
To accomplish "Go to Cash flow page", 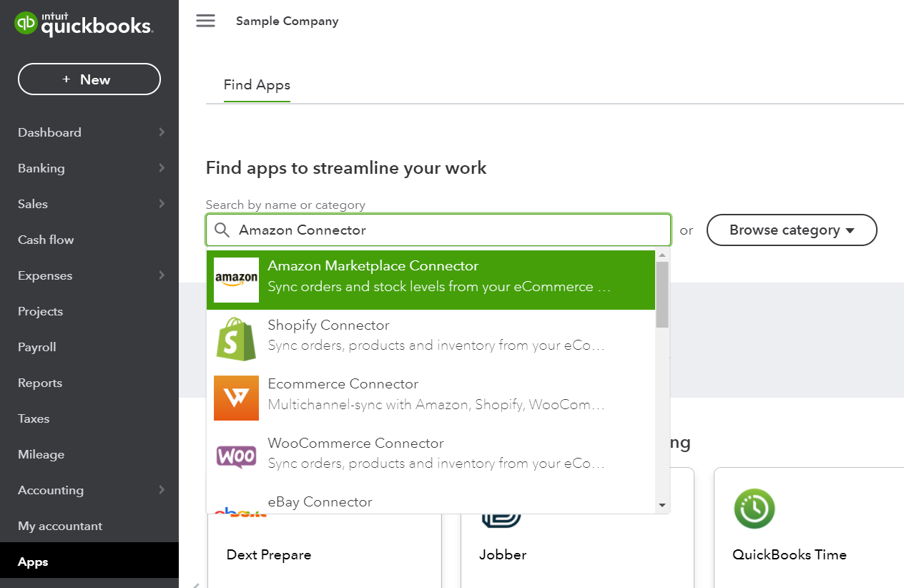I will click(46, 240).
